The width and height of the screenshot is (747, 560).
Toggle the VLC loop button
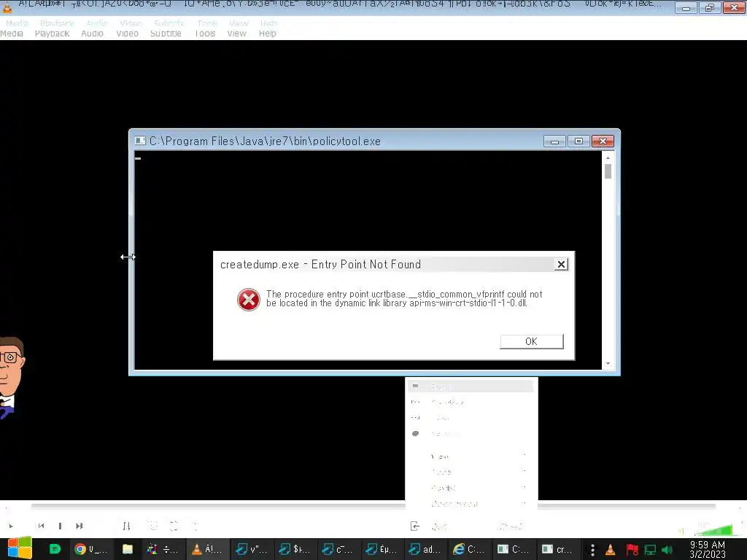pyautogui.click(x=174, y=526)
